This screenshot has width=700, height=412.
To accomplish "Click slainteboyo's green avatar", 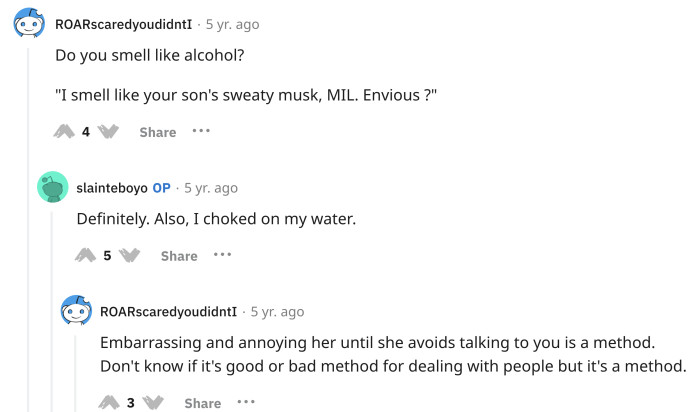I will pyautogui.click(x=52, y=188).
